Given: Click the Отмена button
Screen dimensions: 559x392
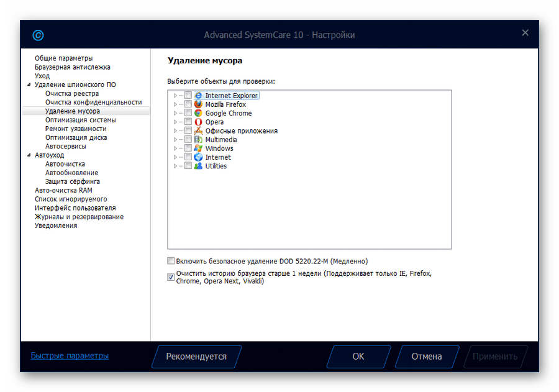Looking at the screenshot, I should click(426, 357).
